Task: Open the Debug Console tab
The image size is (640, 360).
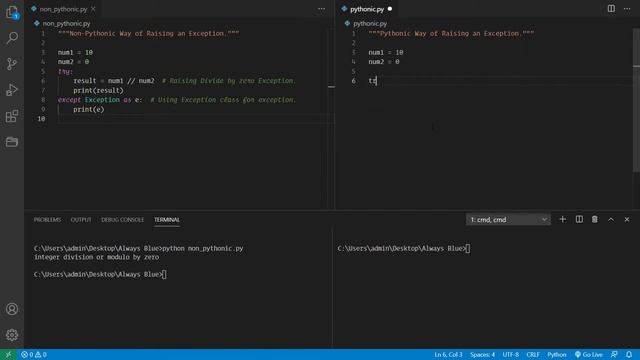Action: click(122, 220)
